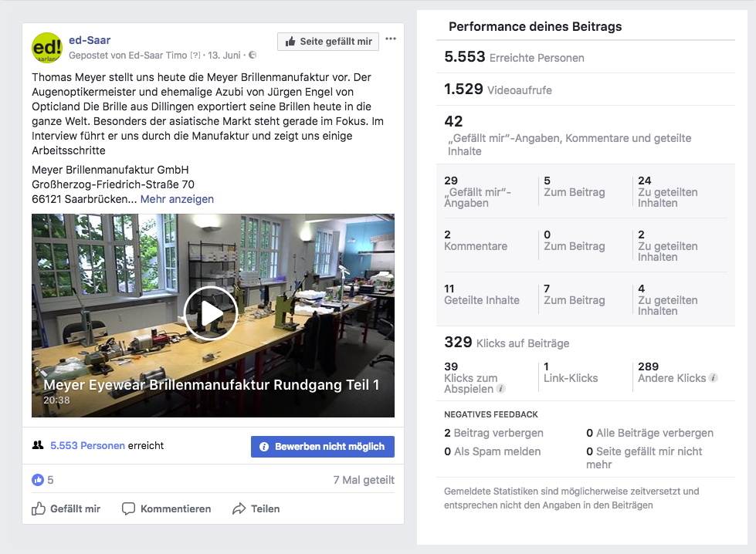
Task: Like the post with Gefällt mir
Action: 66,508
